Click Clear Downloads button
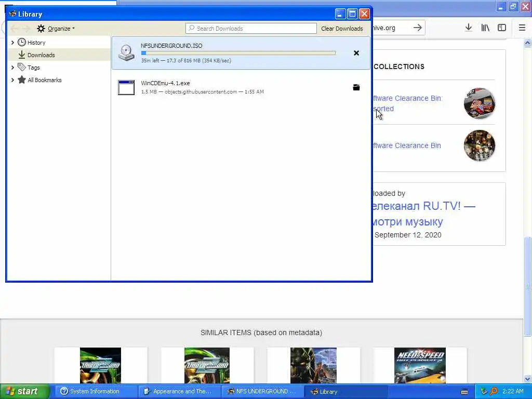Screen dimensions: 532x399 [x=342, y=29]
